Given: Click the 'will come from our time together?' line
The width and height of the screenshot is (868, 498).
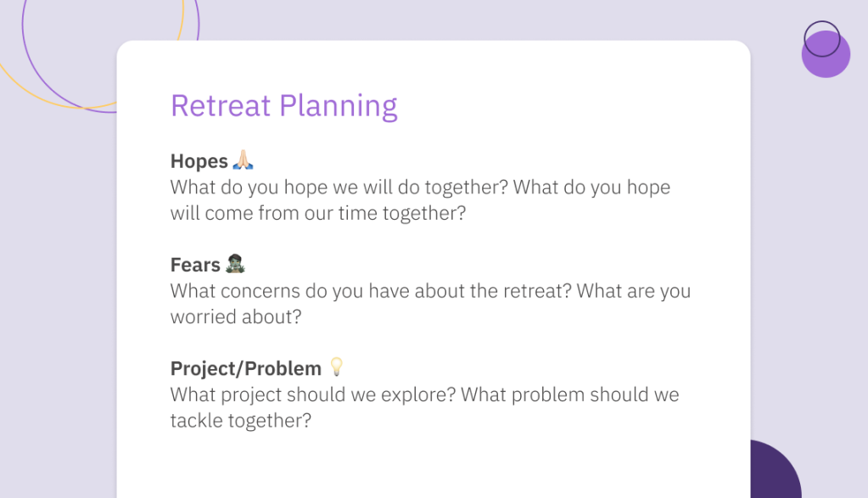Looking at the screenshot, I should point(318,213).
